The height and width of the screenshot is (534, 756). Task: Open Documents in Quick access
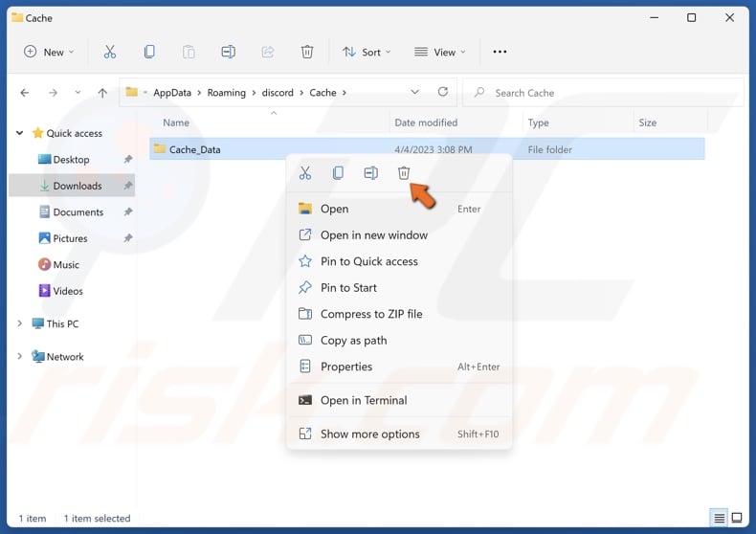(x=72, y=212)
